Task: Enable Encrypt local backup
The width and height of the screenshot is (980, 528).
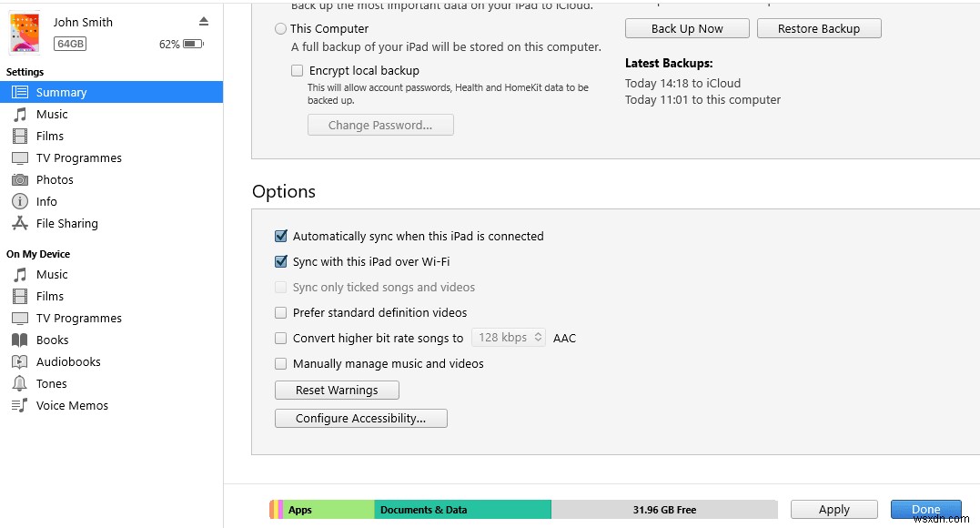Action: point(297,70)
